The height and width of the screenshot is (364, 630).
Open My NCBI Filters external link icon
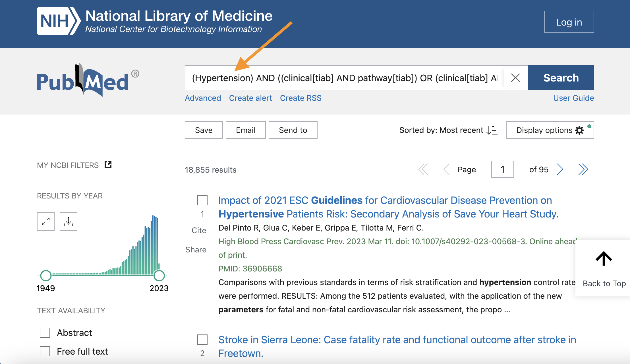108,165
